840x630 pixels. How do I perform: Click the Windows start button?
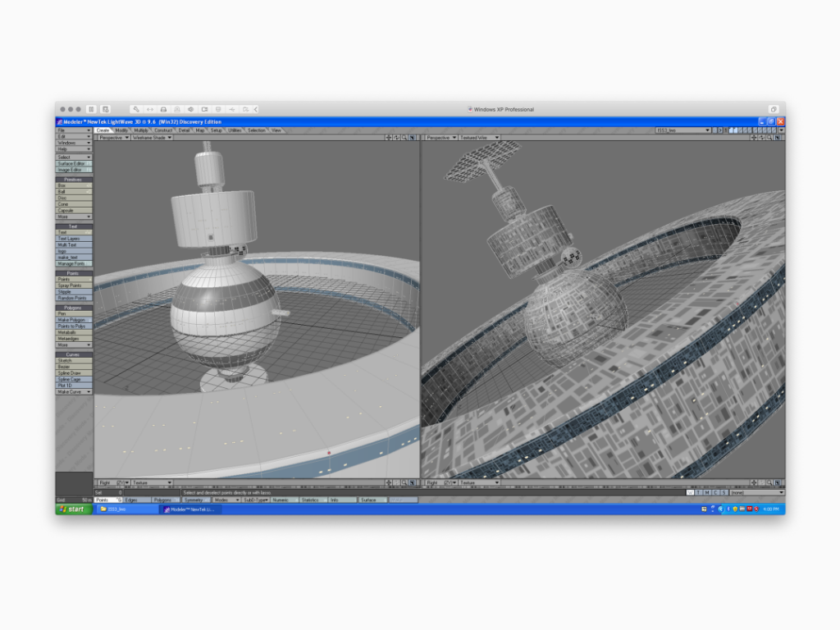coord(74,509)
